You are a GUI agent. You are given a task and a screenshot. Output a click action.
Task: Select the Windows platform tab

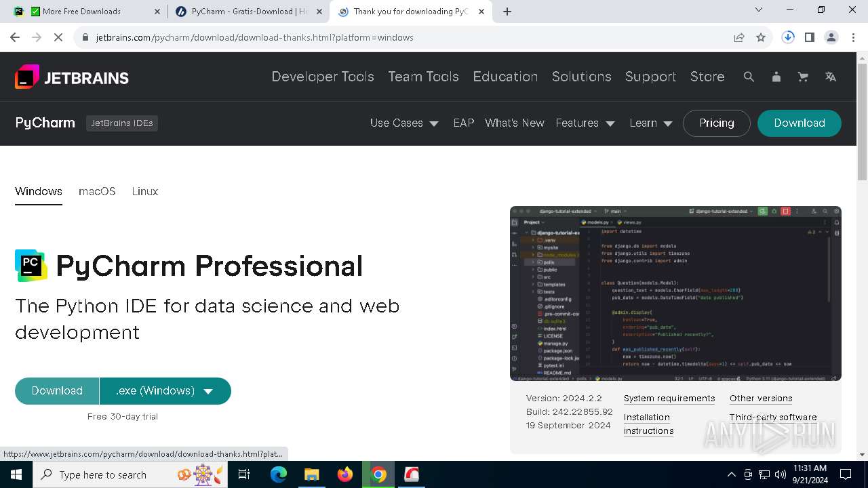point(39,192)
